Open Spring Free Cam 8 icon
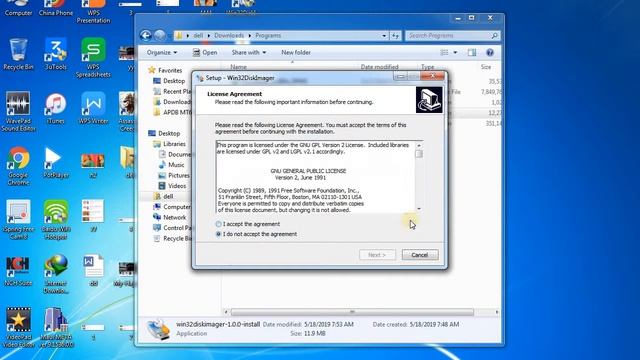Image resolution: width=640 pixels, height=360 pixels. (x=18, y=220)
